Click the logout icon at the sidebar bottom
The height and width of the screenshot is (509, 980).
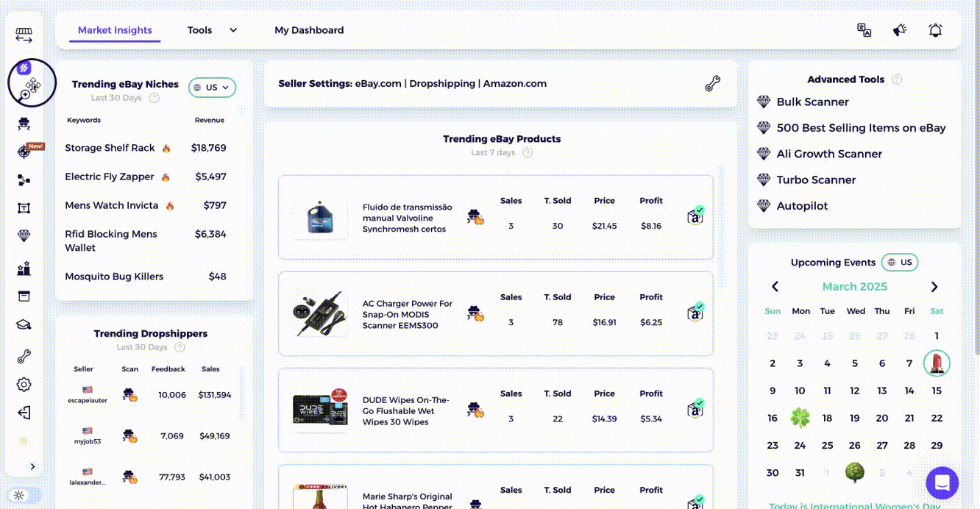[24, 413]
